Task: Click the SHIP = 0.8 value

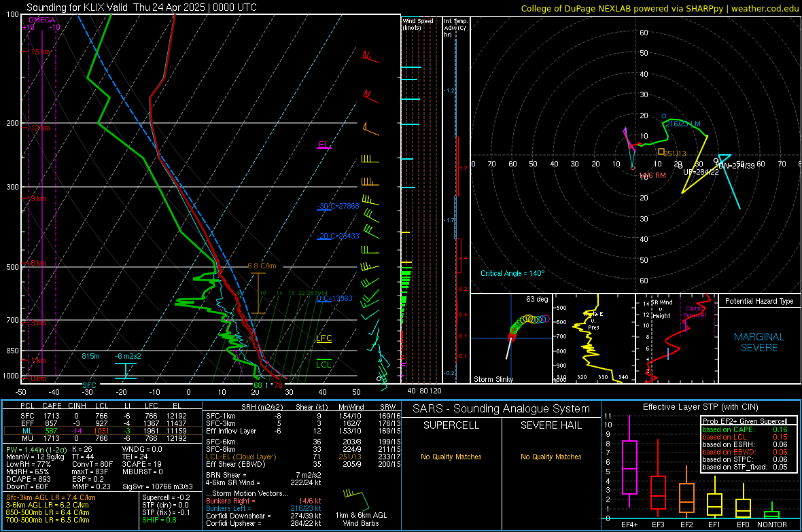Action: click(159, 520)
